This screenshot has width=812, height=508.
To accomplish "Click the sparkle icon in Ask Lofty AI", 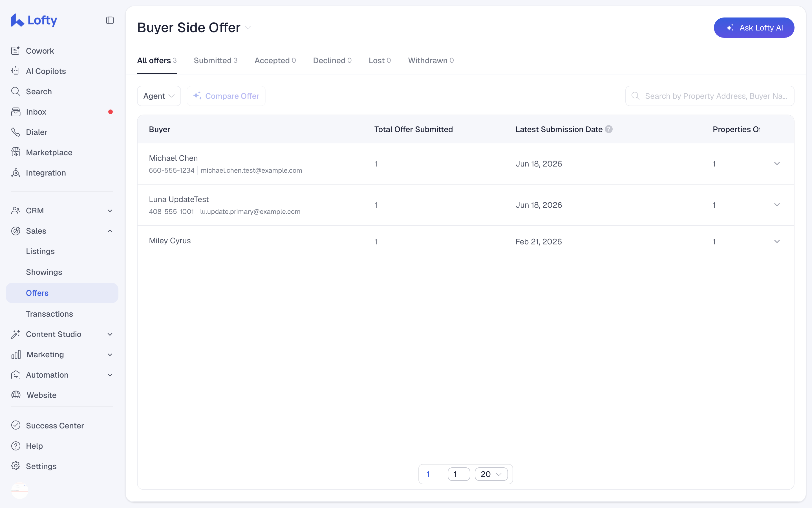I will tap(730, 28).
